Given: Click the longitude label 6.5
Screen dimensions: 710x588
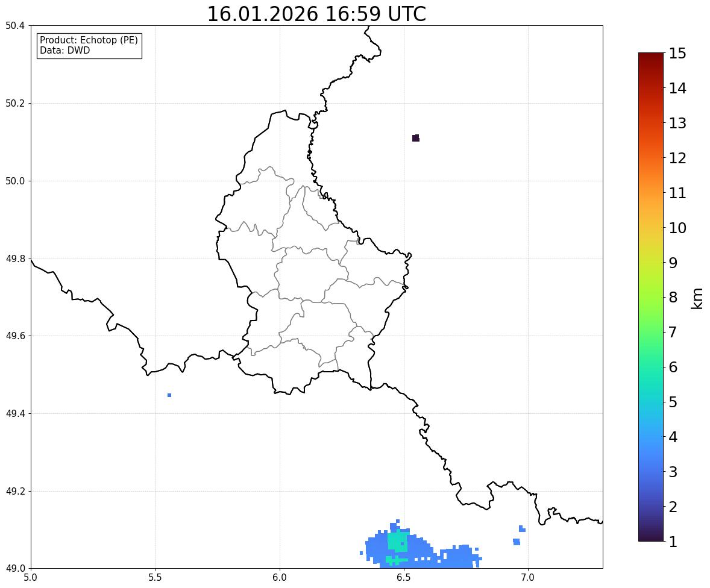Looking at the screenshot, I should (x=403, y=578).
